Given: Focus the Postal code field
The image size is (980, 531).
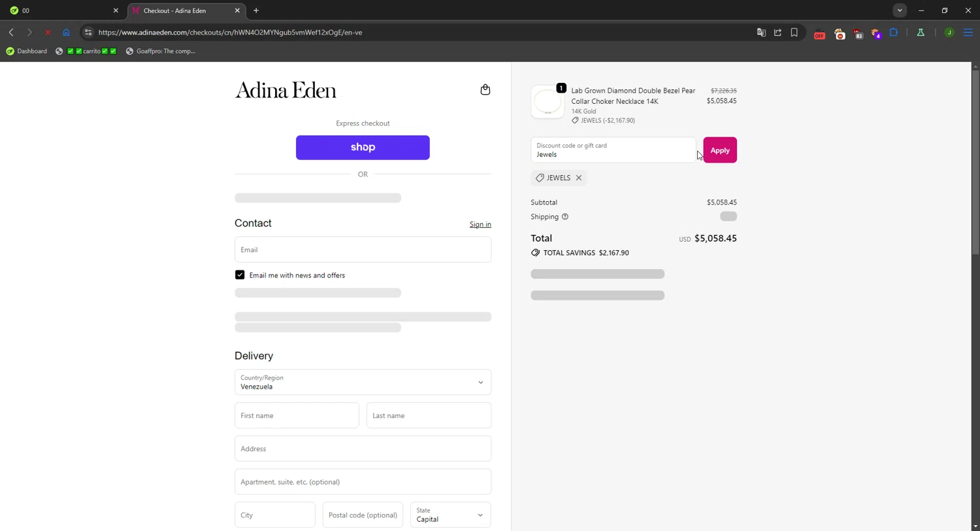Looking at the screenshot, I should click(x=363, y=515).
